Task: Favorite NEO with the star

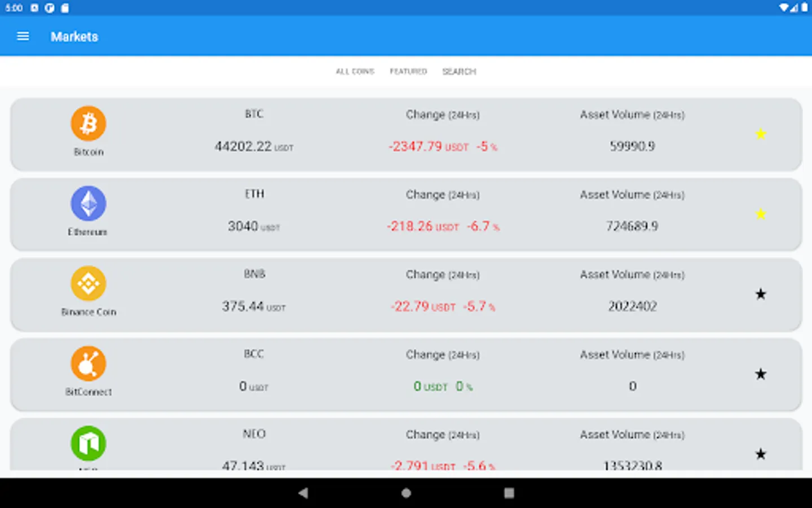Action: point(761,454)
